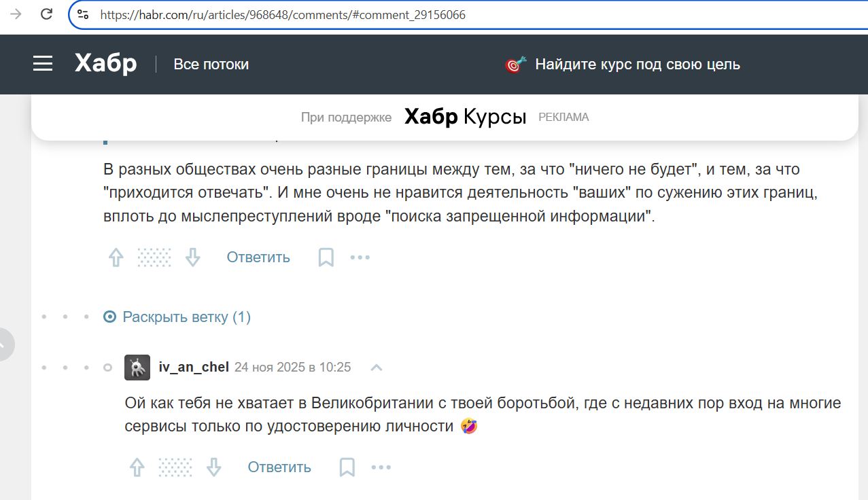This screenshot has width=868, height=500.
Task: Collapse iv_an_chel comment via circle marker
Action: coord(107,368)
